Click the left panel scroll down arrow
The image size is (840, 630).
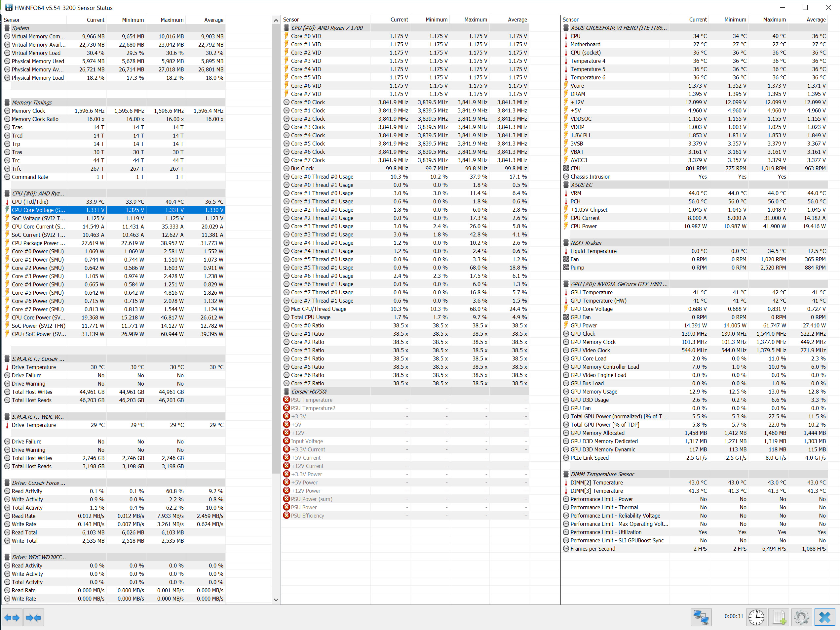point(276,600)
